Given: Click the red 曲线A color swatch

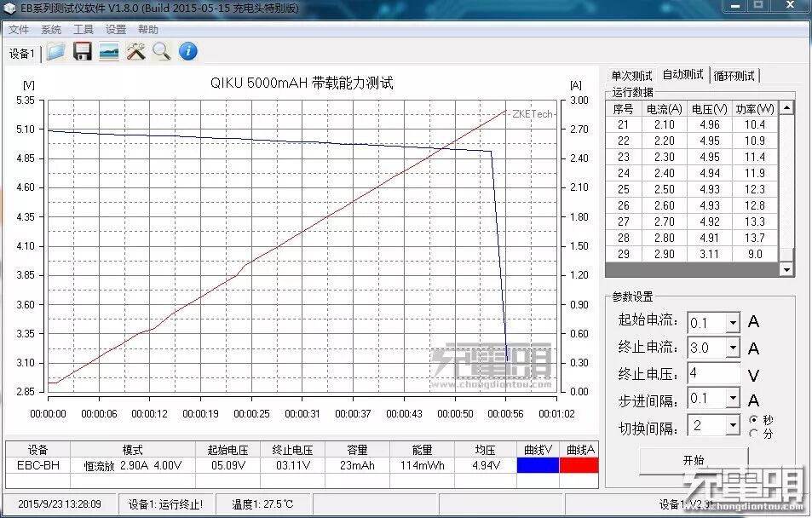Looking at the screenshot, I should tap(579, 465).
